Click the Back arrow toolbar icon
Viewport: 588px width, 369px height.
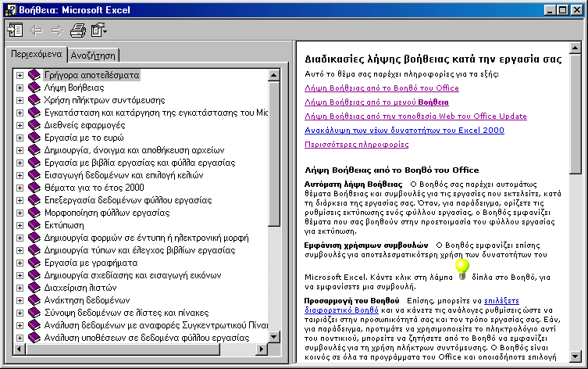(36, 30)
